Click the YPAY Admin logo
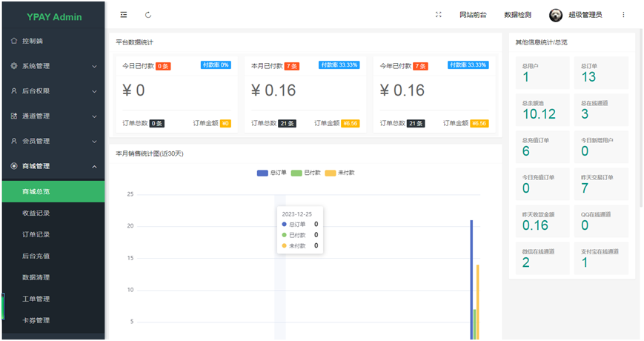 tap(54, 17)
